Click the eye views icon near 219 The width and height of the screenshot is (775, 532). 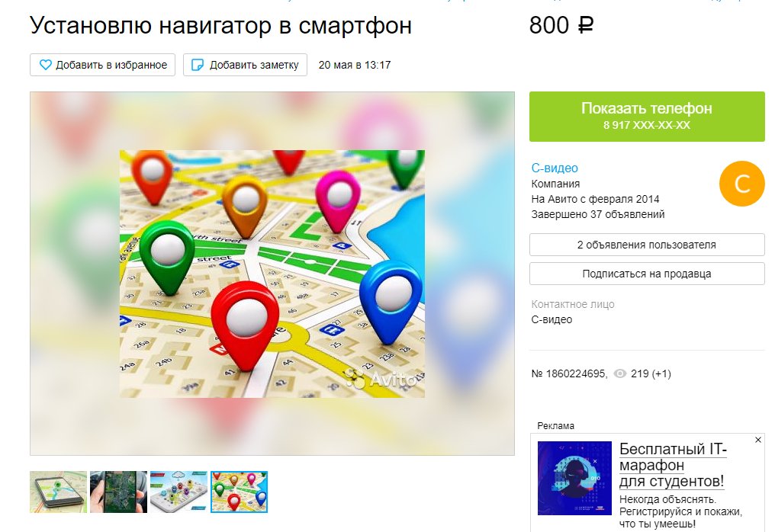coord(620,374)
